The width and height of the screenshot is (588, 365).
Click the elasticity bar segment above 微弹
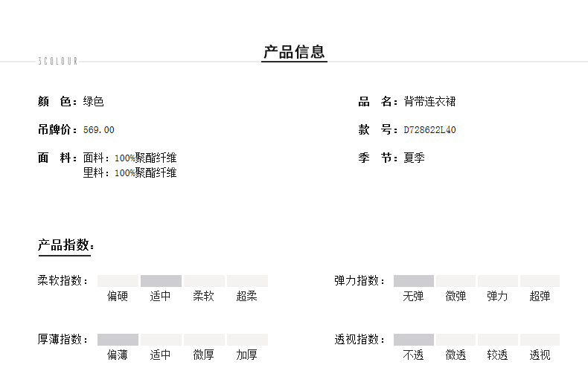(x=456, y=281)
